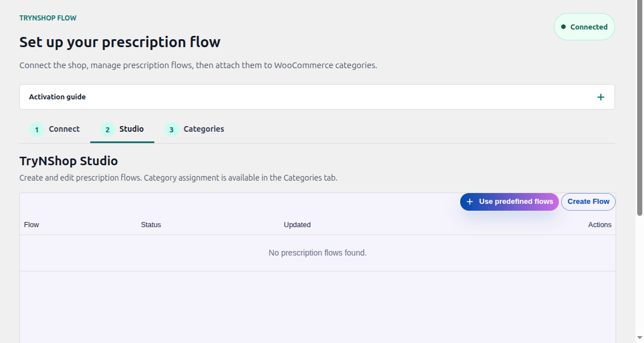Click 'No prescription flows found.' message
The height and width of the screenshot is (343, 644).
[318, 253]
